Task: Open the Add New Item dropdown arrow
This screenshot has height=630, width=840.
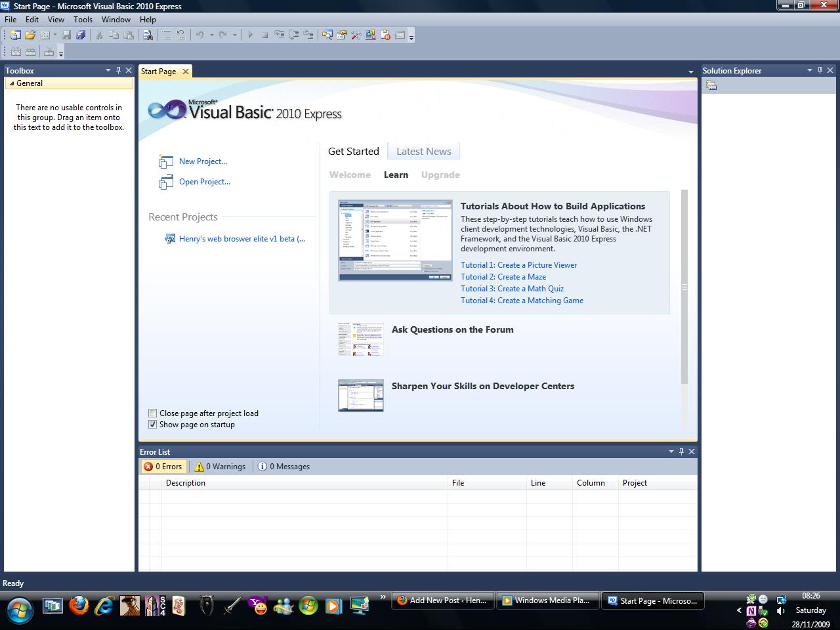Action: [x=54, y=35]
